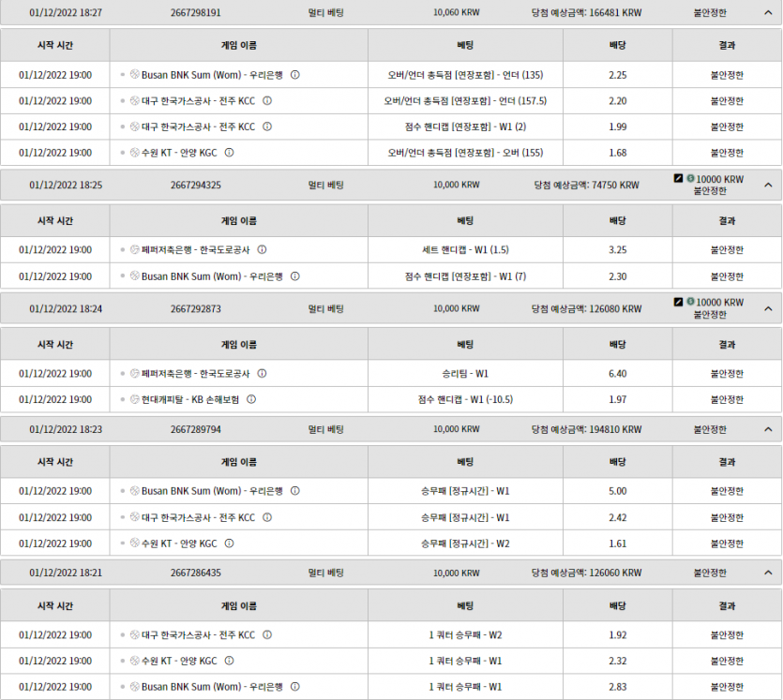This screenshot has height=700, width=783.
Task: Collapse bet 2667286435 details
Action: tap(768, 573)
